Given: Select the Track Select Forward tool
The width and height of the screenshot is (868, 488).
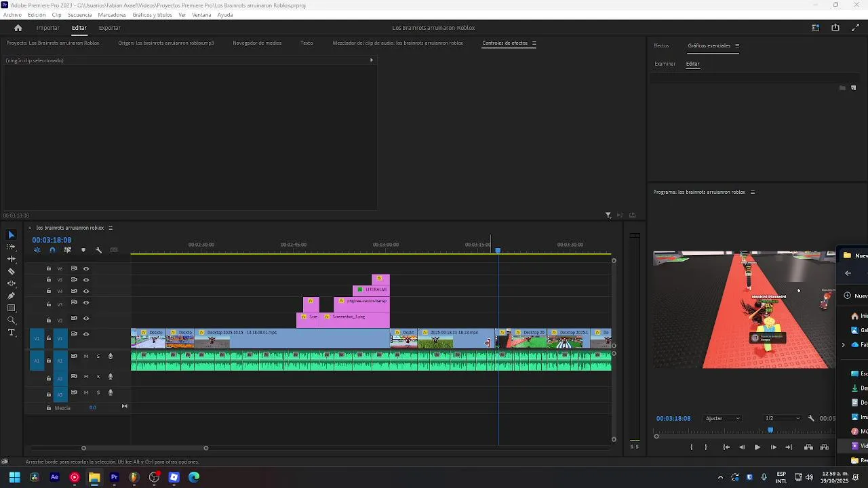Looking at the screenshot, I should pos(11,247).
